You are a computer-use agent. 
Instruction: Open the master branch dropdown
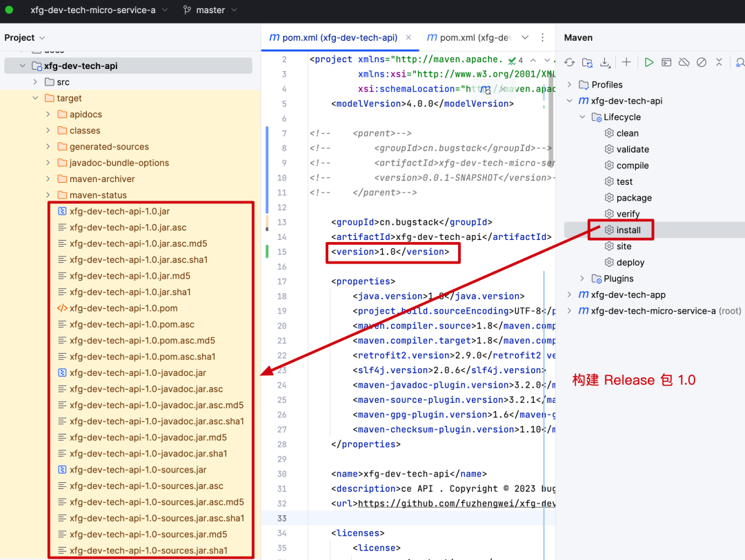(x=210, y=10)
